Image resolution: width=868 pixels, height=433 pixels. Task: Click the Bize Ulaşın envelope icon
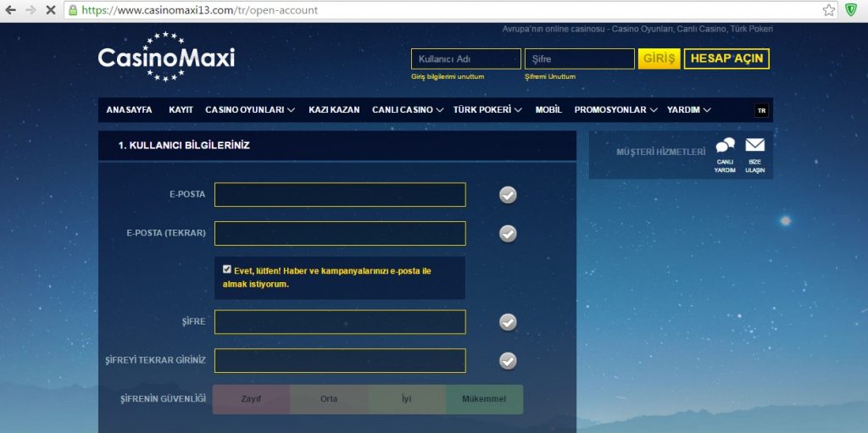coord(754,145)
